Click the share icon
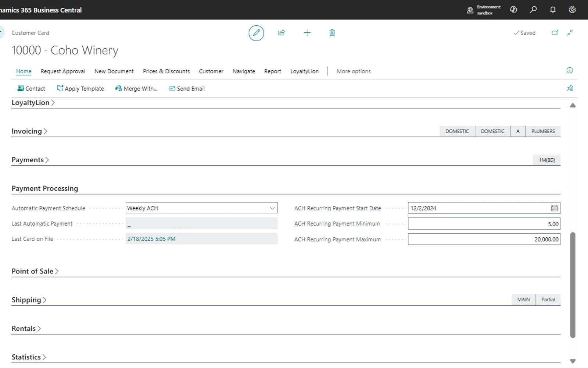This screenshot has width=588, height=368. (282, 33)
